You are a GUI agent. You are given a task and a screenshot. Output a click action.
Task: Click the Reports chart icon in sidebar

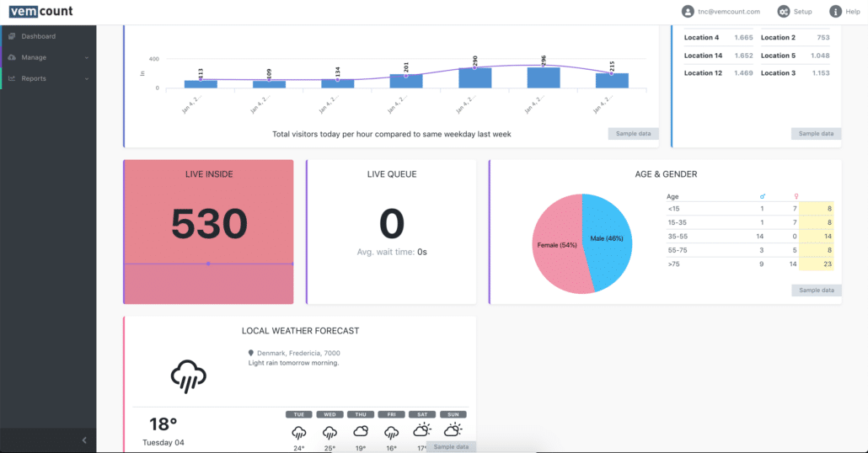click(12, 78)
